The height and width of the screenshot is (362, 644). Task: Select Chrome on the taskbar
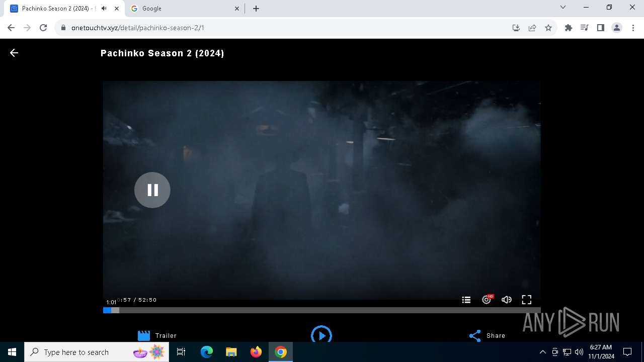(281, 352)
